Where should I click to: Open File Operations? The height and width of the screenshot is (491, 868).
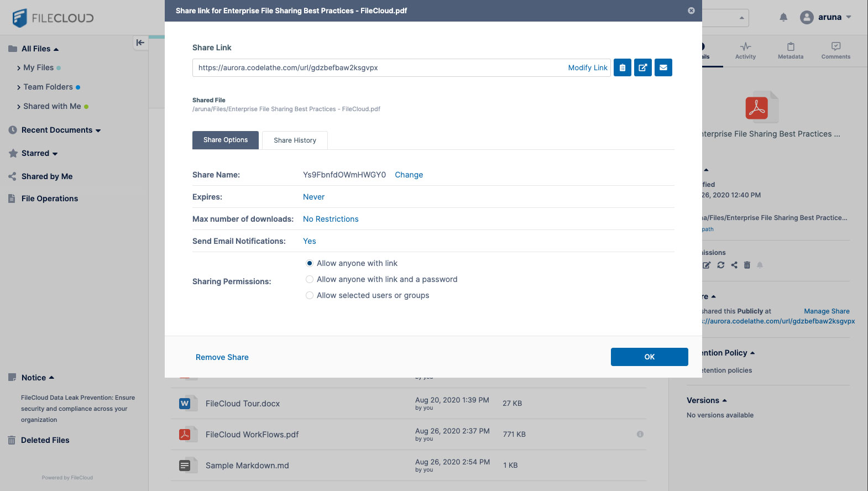(x=50, y=199)
